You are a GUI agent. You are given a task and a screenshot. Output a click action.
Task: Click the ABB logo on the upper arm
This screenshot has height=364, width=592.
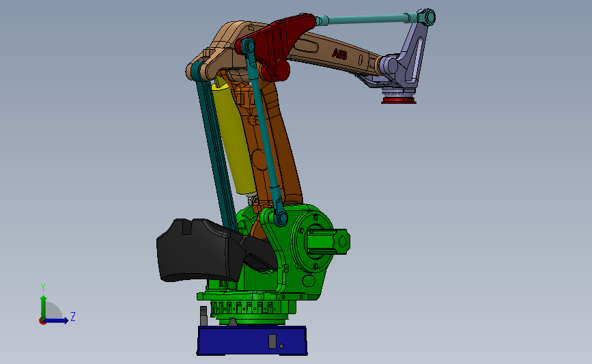point(339,55)
